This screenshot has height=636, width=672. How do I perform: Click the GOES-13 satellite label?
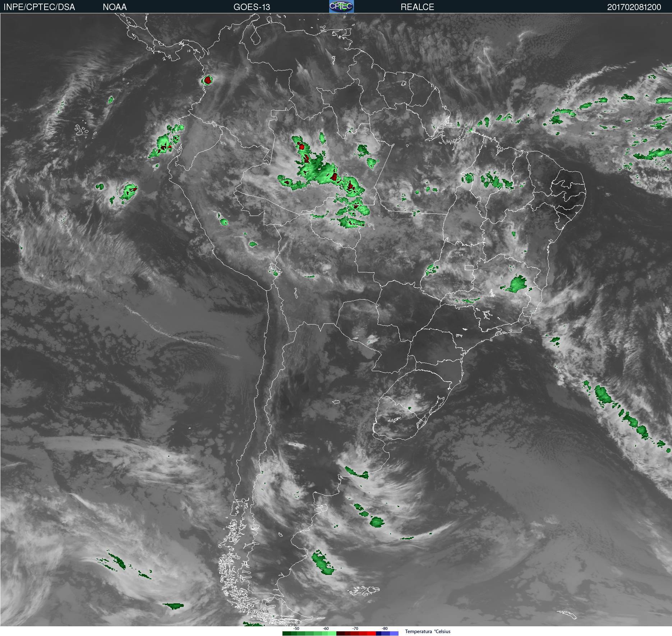coord(252,7)
